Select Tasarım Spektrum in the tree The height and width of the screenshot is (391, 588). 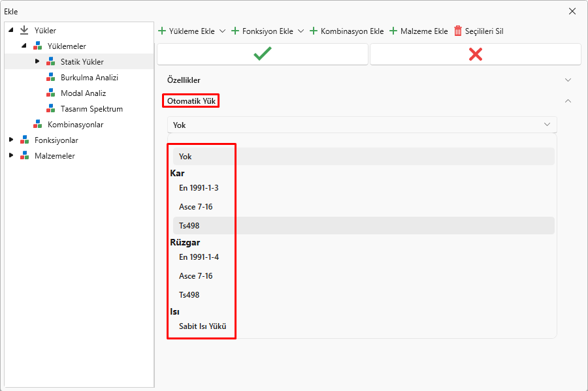[91, 109]
